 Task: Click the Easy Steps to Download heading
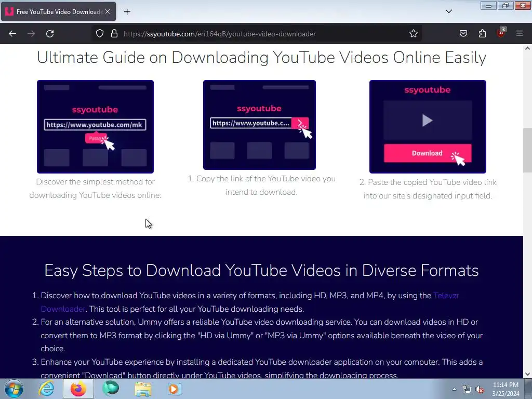(261, 270)
